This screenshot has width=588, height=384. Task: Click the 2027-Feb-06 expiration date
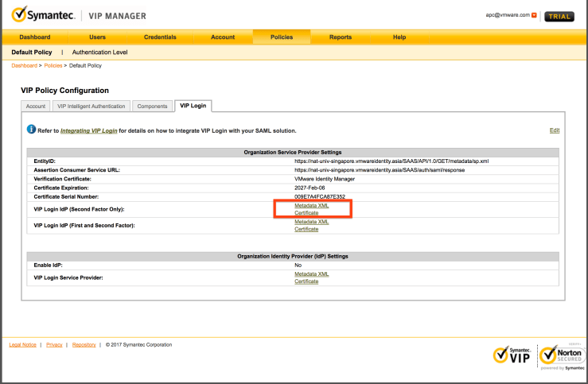coord(310,188)
